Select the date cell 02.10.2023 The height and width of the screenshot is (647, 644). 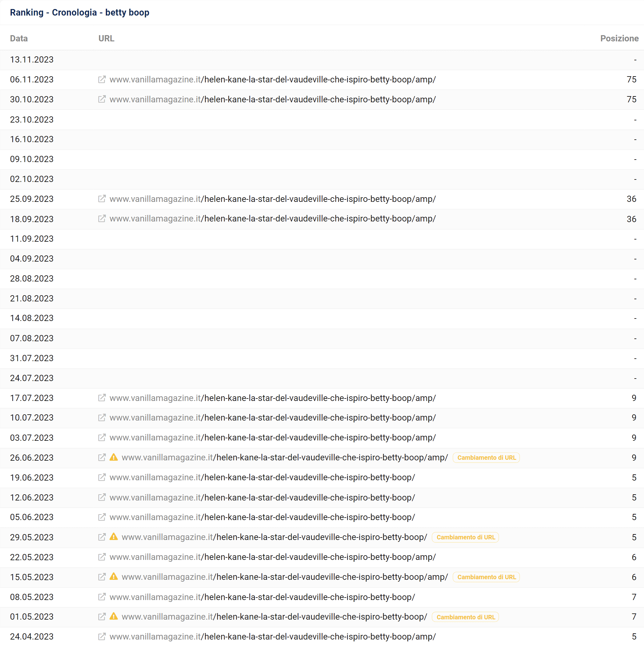(32, 179)
